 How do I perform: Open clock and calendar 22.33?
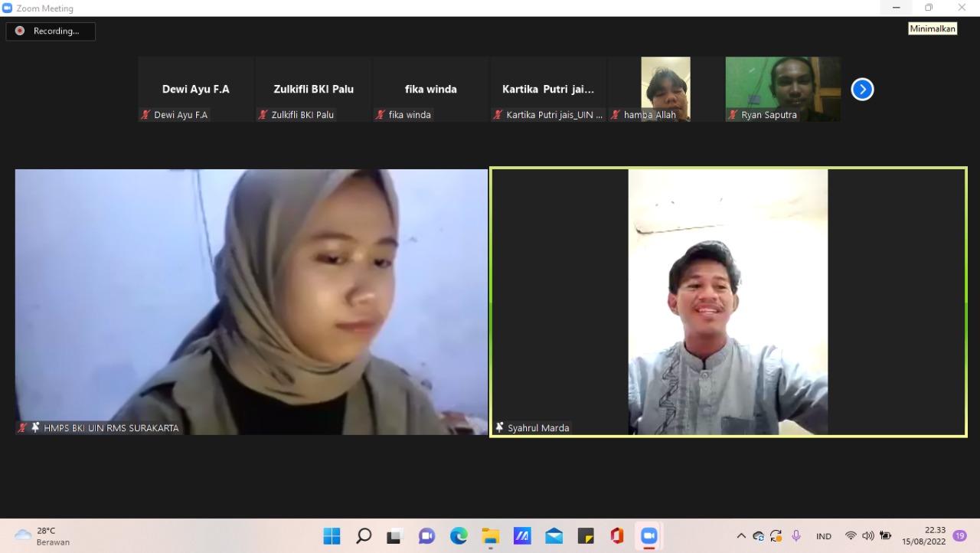pos(923,536)
